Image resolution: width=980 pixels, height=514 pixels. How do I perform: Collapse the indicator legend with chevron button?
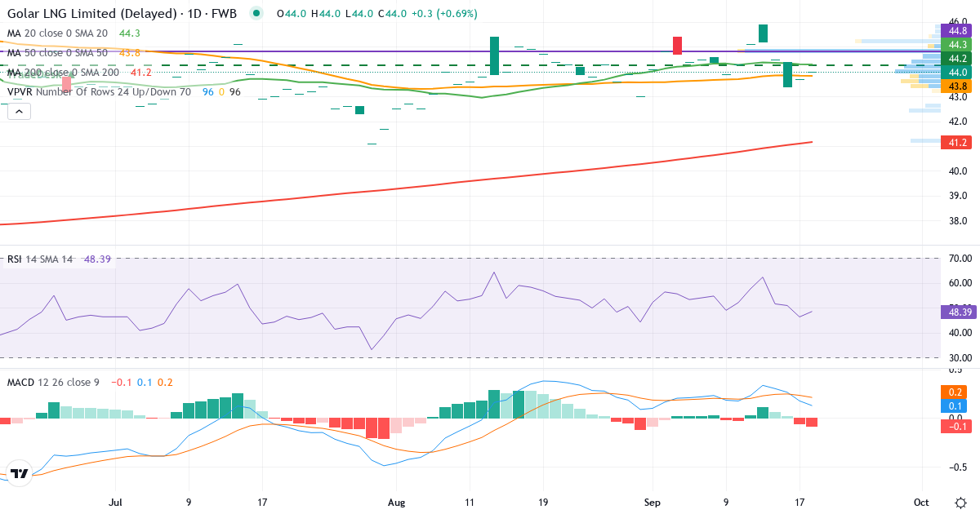tap(19, 111)
